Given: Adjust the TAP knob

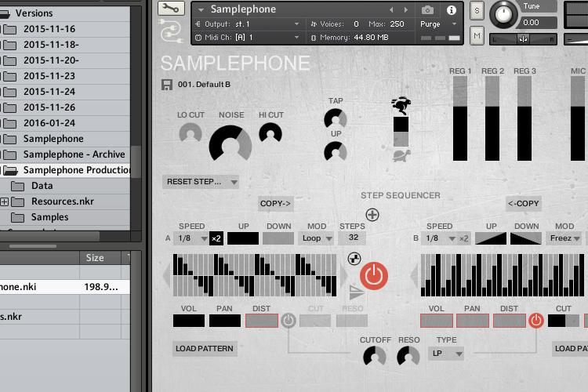Looking at the screenshot, I should click(336, 118).
